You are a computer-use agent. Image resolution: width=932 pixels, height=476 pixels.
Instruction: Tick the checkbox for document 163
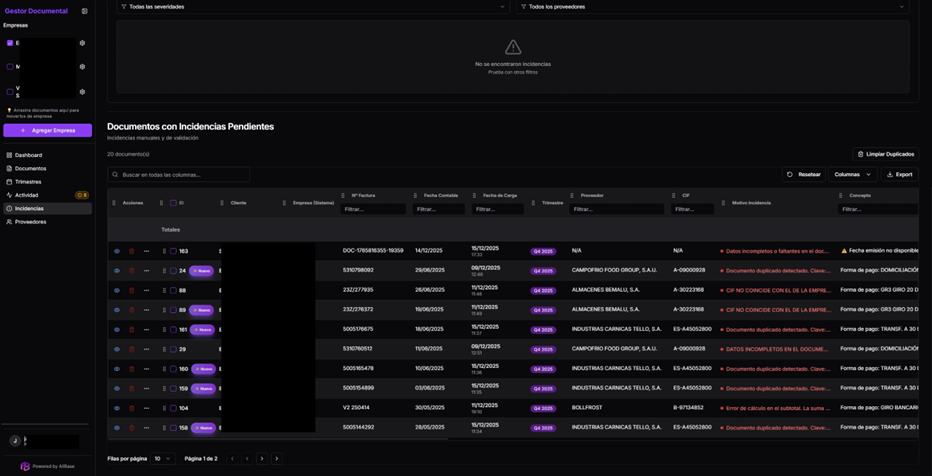(x=173, y=251)
